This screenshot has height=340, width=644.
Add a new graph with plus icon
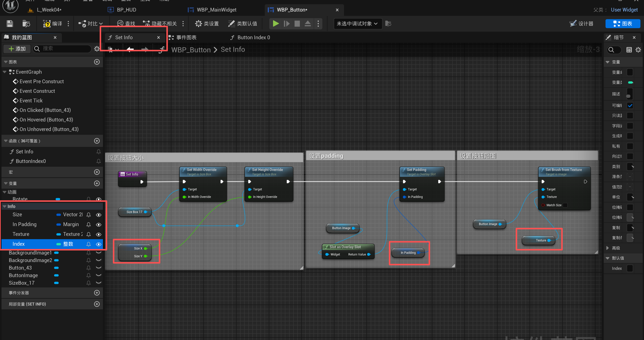coord(97,62)
